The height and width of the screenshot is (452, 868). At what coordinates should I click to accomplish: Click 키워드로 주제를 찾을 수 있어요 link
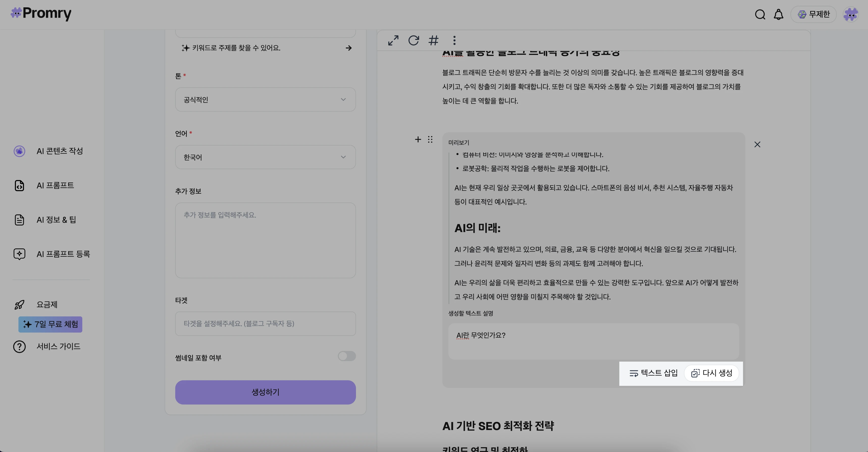[x=236, y=48]
